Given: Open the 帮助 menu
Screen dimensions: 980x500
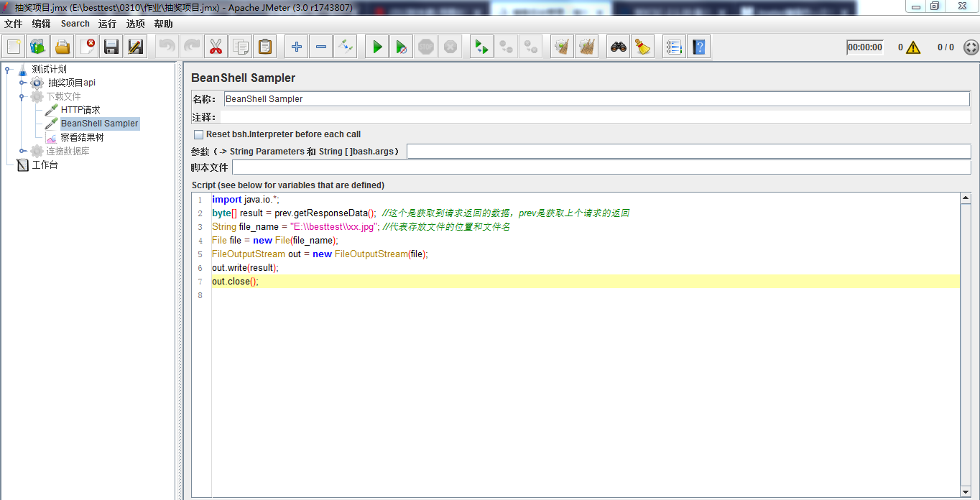Looking at the screenshot, I should point(164,24).
